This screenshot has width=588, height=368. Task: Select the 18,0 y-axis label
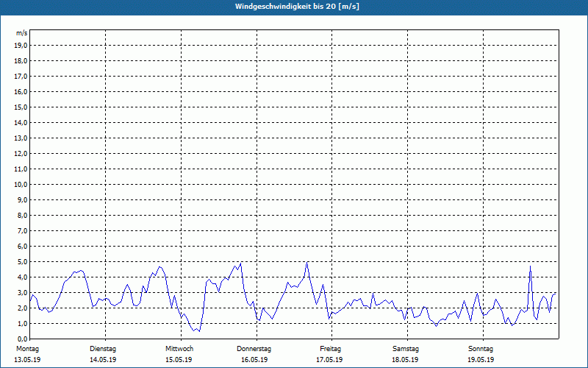pyautogui.click(x=21, y=61)
